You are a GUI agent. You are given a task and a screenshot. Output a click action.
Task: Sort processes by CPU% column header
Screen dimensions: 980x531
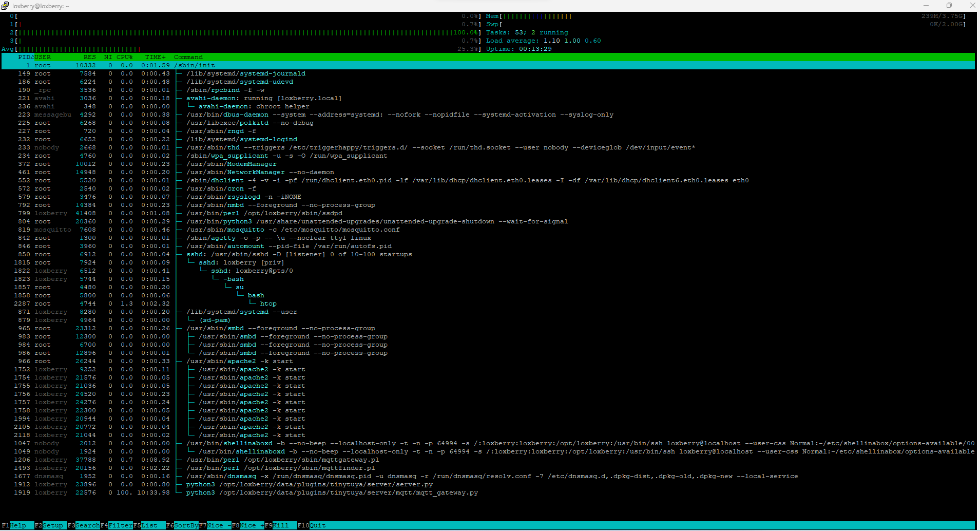click(x=124, y=57)
